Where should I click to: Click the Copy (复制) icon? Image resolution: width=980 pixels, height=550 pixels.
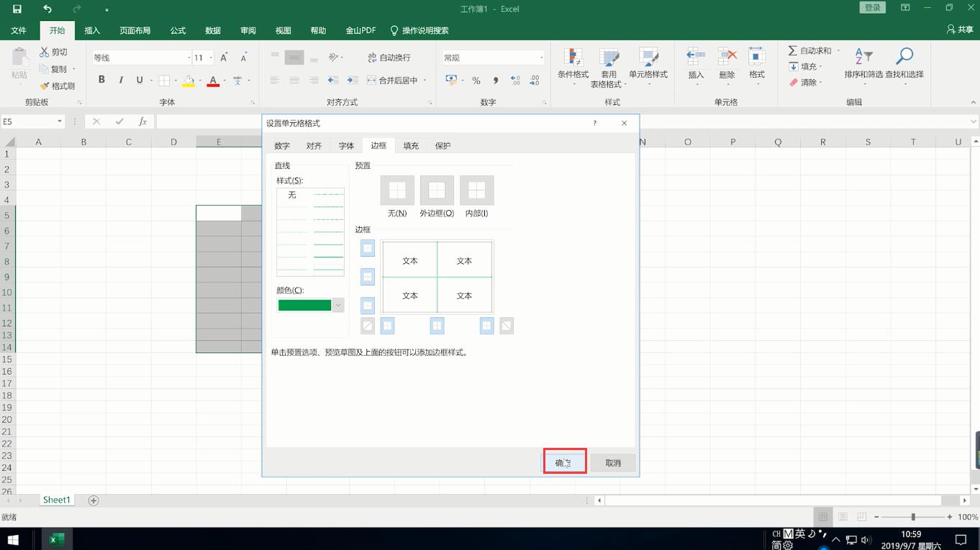(45, 69)
